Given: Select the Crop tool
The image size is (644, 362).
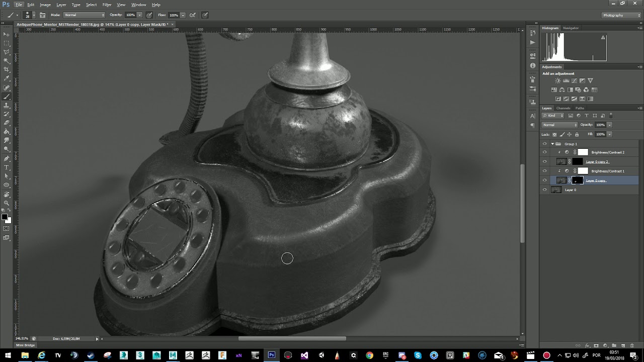Looking at the screenshot, I should tap(7, 69).
